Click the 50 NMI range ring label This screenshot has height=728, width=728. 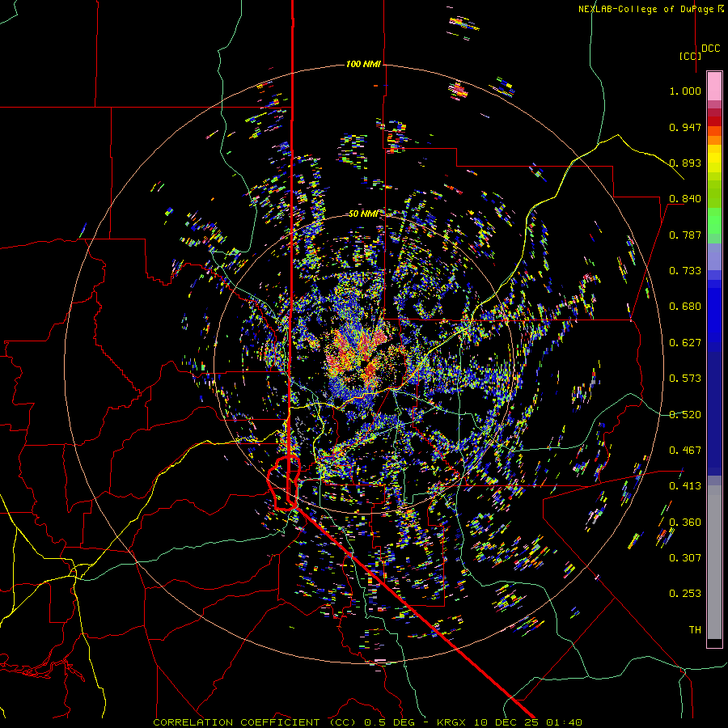(x=363, y=214)
